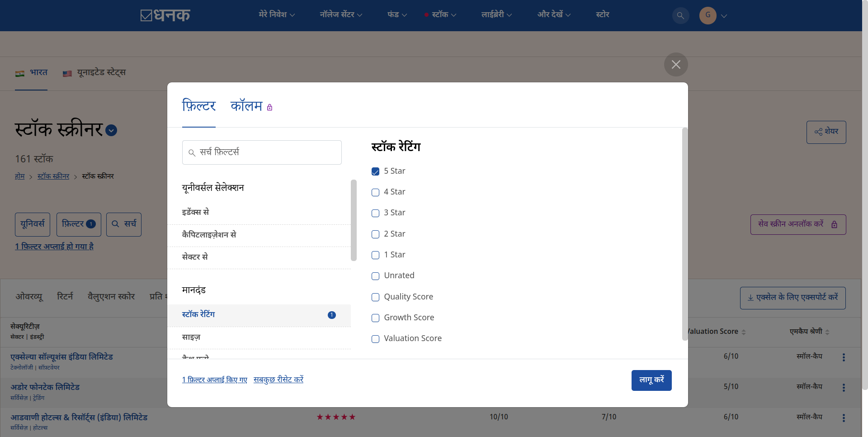The width and height of the screenshot is (868, 437).
Task: Click the सर्च फ़िल्टर्स search field
Action: [262, 152]
